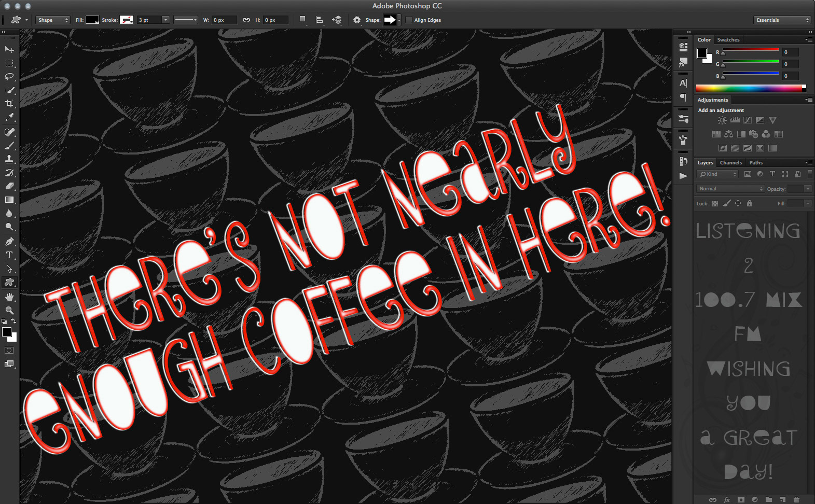Viewport: 815px width, 504px height.
Task: Open the Color panel flyout menu
Action: coord(809,40)
